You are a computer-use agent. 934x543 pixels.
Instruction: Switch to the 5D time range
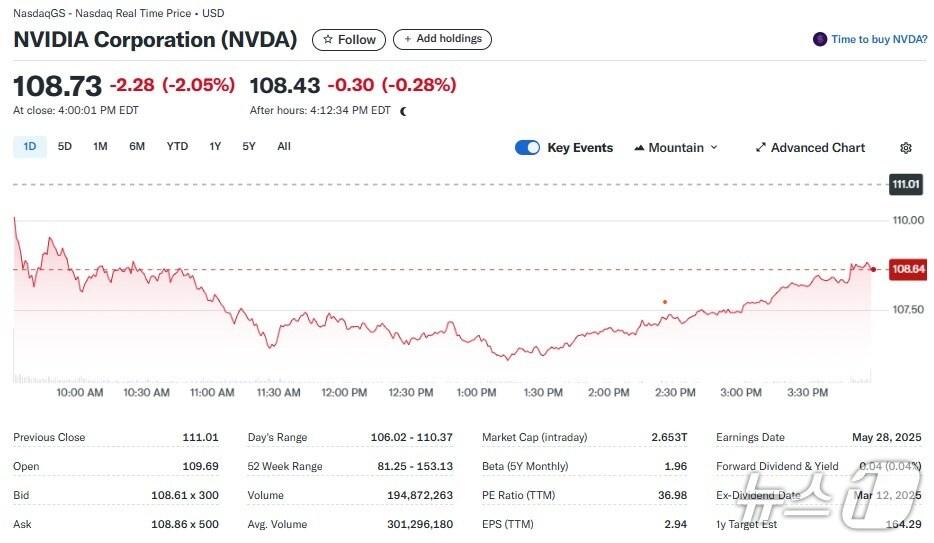click(x=65, y=147)
